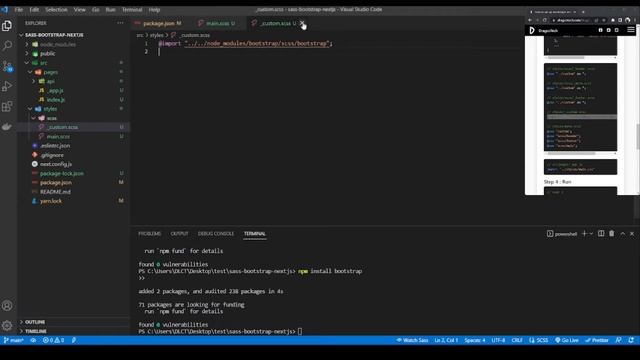Viewport: 640px width, 360px height.
Task: Open the Manage gear icon
Action: pos(7,325)
